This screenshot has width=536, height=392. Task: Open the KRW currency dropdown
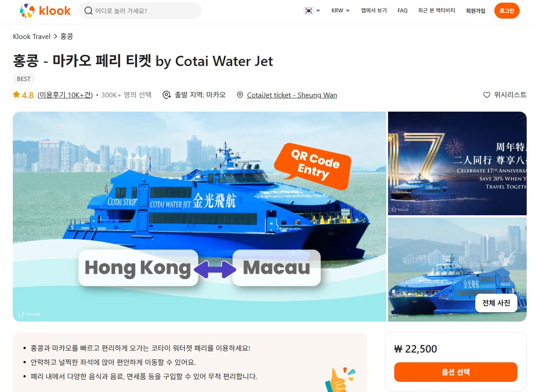(341, 11)
